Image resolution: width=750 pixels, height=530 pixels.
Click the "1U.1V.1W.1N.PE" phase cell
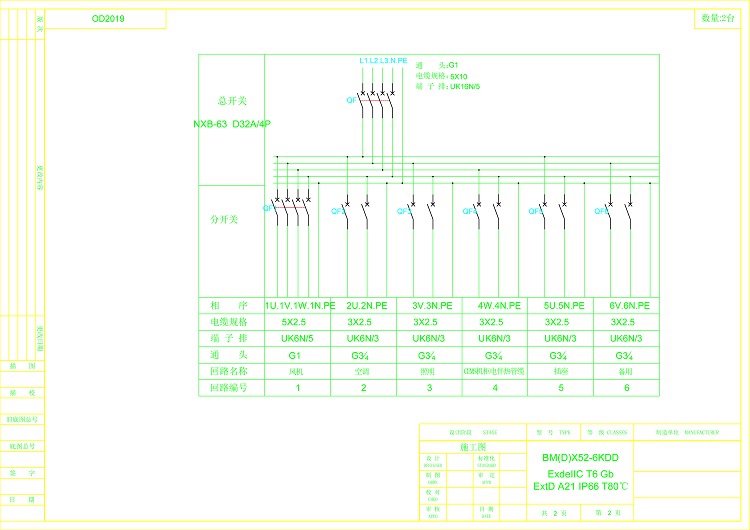[300, 306]
